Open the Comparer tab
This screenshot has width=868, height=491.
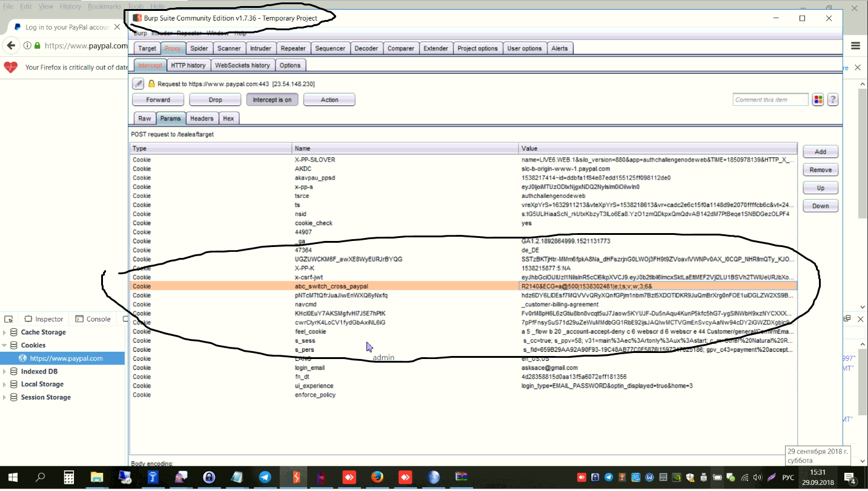click(401, 48)
